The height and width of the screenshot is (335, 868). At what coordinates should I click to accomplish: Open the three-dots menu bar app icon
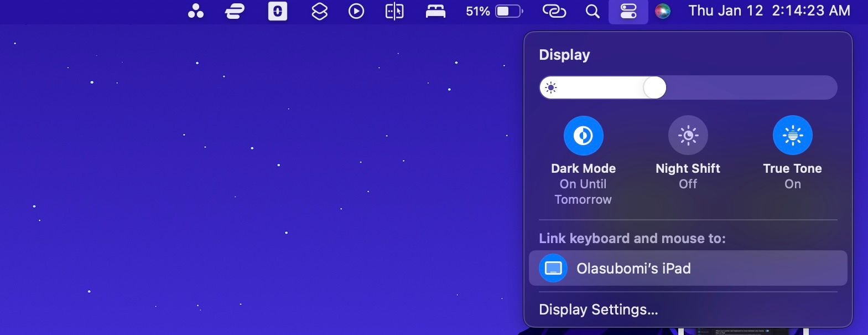pyautogui.click(x=196, y=11)
